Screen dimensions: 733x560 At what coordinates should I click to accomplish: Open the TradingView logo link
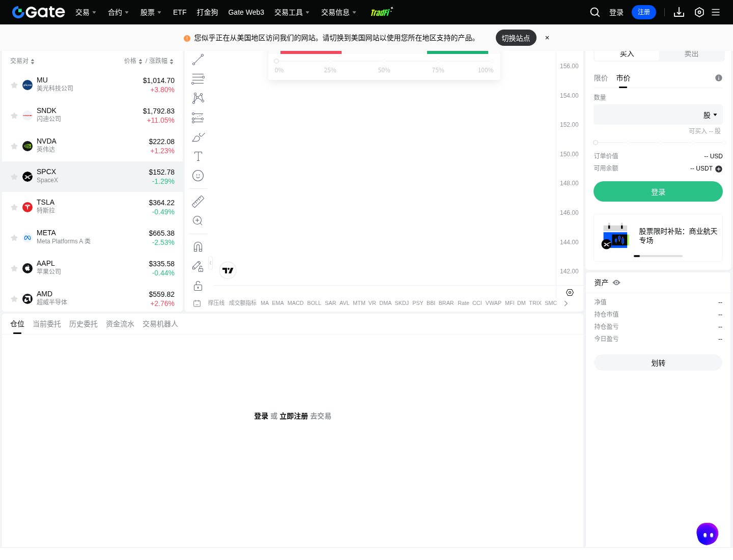[228, 270]
